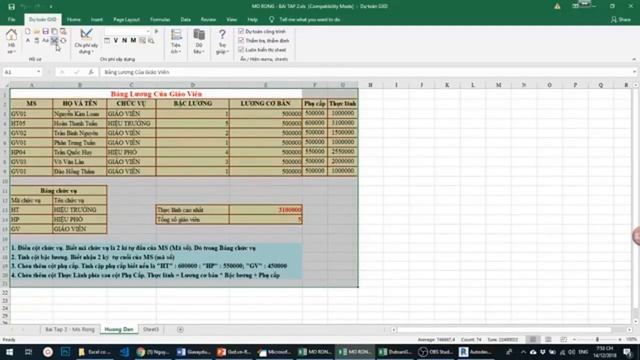Open Task View on taskbar
This screenshot has width=640, height=360.
tap(28, 352)
